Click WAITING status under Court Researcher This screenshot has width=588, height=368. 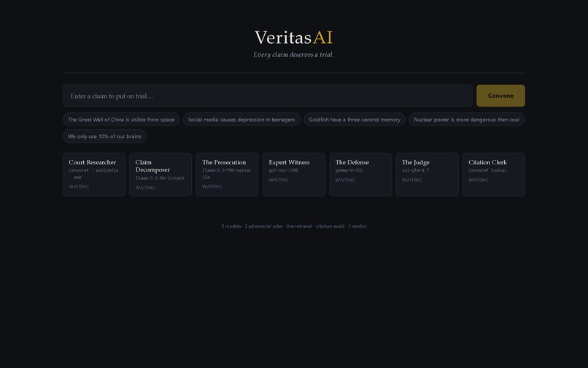click(79, 187)
